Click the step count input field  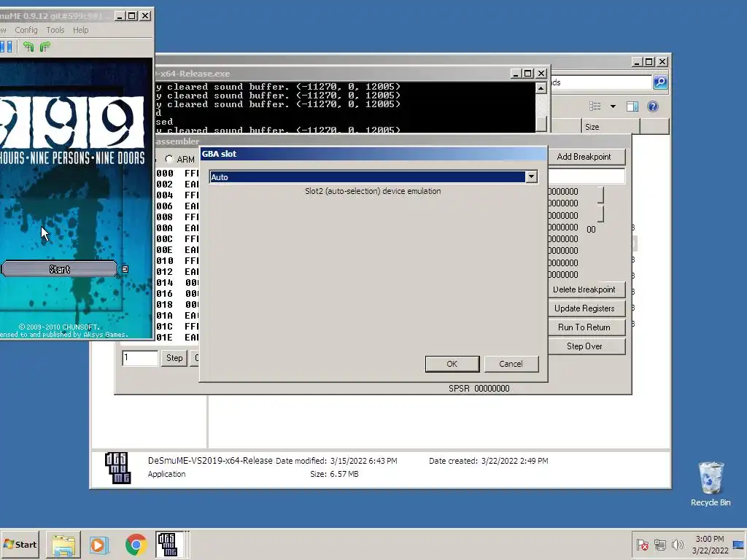point(139,357)
